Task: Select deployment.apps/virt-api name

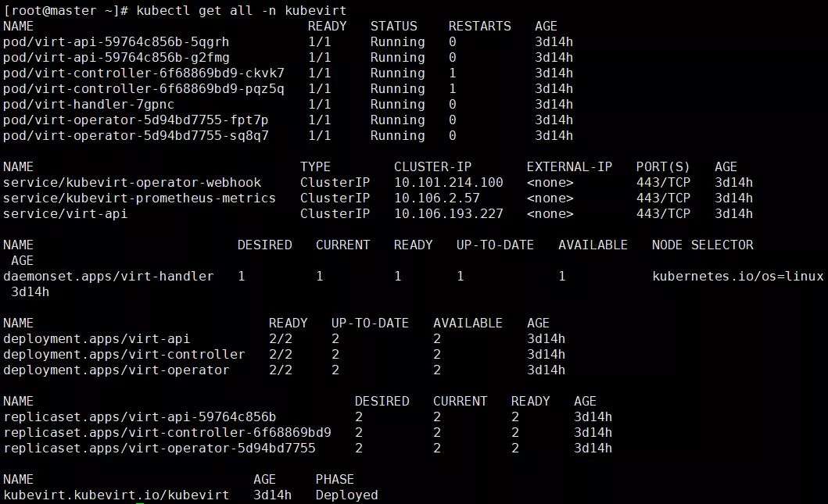Action: click(97, 339)
